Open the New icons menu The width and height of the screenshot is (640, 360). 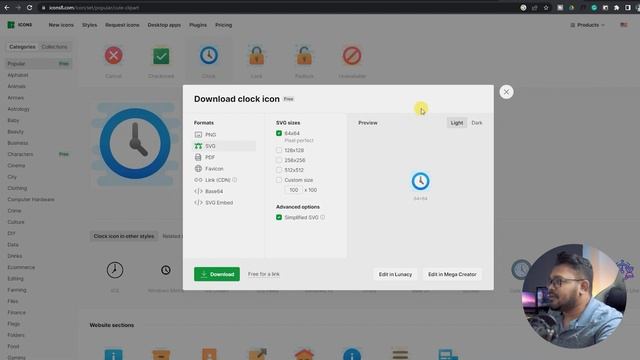pyautogui.click(x=61, y=25)
